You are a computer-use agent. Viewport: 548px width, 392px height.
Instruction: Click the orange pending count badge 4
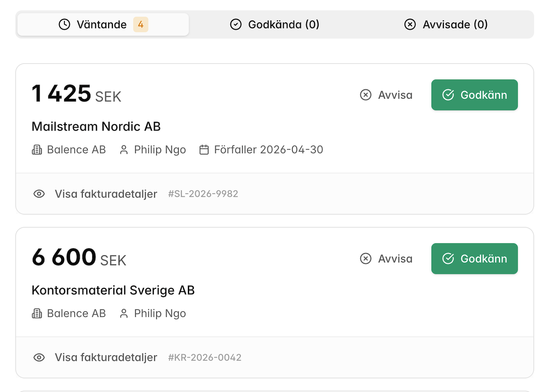click(x=141, y=24)
